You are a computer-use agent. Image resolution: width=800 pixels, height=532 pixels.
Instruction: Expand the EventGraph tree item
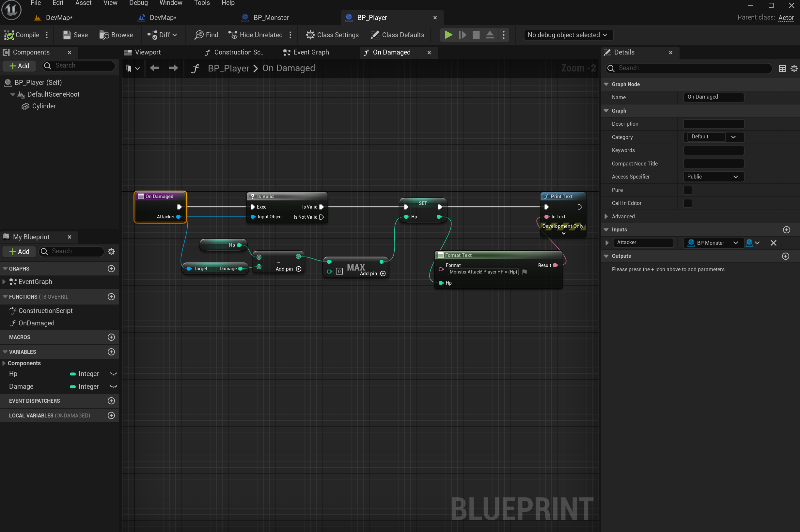pyautogui.click(x=4, y=282)
